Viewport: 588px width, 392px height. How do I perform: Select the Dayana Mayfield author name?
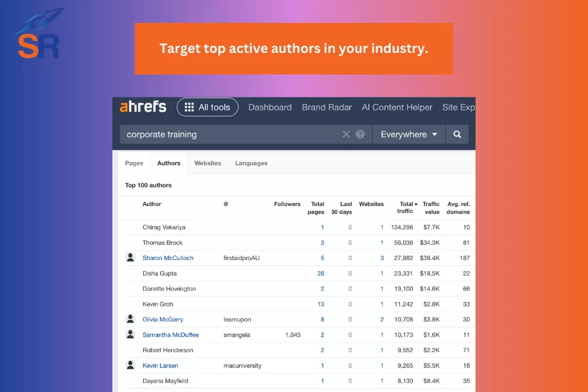(x=165, y=381)
